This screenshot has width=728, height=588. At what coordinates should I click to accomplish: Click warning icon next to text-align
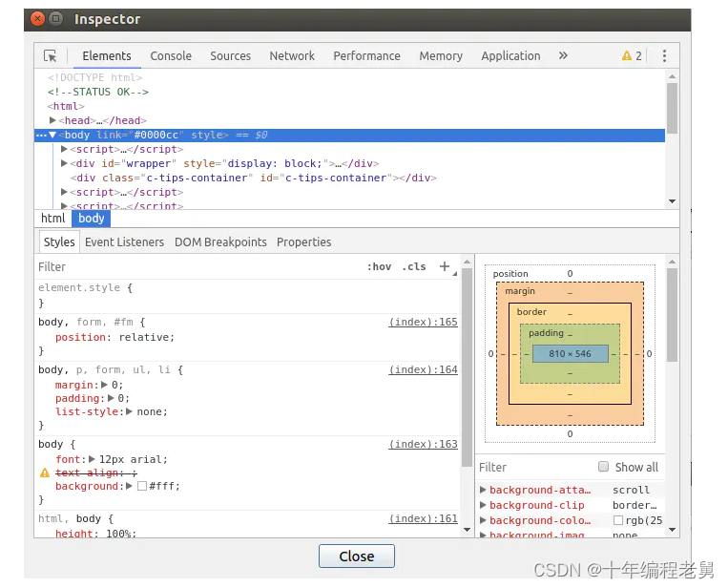pyautogui.click(x=45, y=472)
